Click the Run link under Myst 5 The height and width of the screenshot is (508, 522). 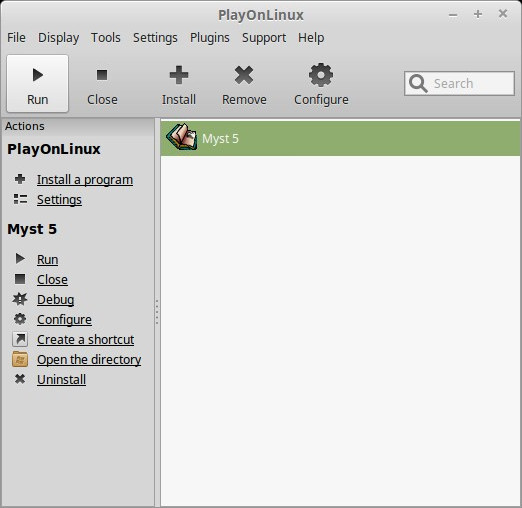(x=48, y=259)
